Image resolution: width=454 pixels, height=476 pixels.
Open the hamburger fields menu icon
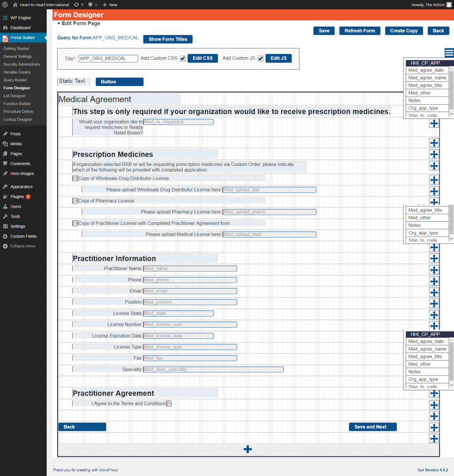pos(449,53)
